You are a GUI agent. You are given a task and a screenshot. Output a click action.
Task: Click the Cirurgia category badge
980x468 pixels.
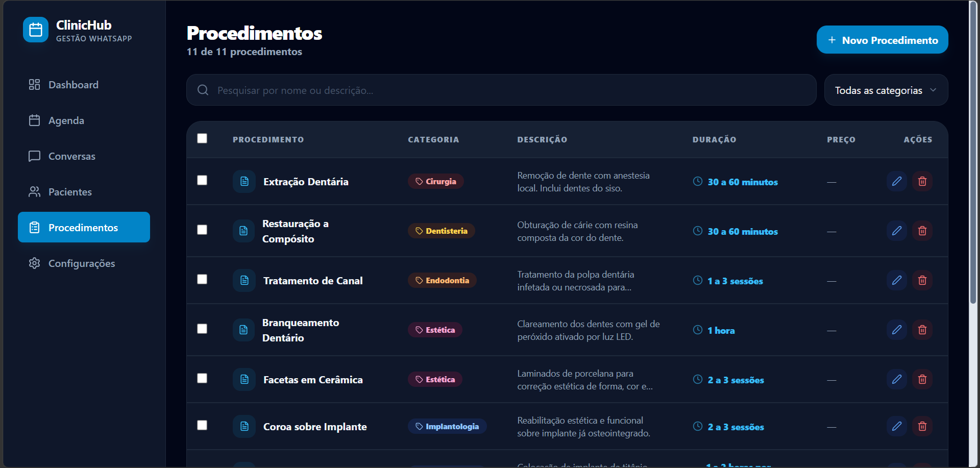(436, 181)
